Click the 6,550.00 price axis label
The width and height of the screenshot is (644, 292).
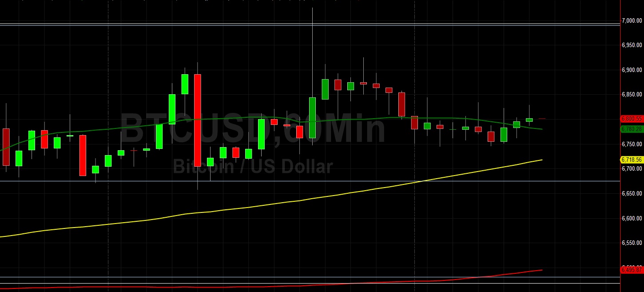click(632, 243)
